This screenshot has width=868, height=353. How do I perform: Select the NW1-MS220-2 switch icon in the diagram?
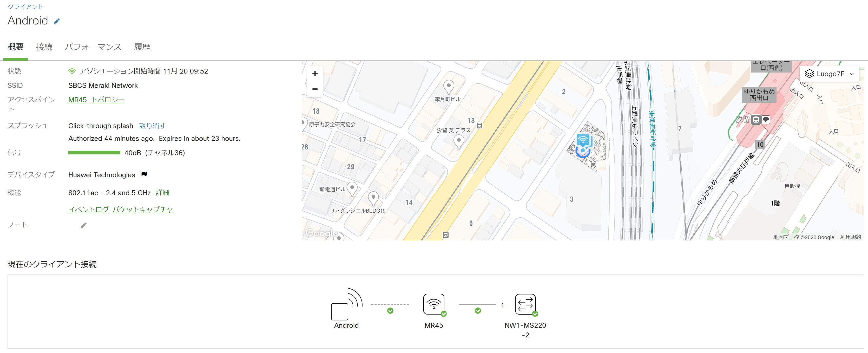(525, 304)
